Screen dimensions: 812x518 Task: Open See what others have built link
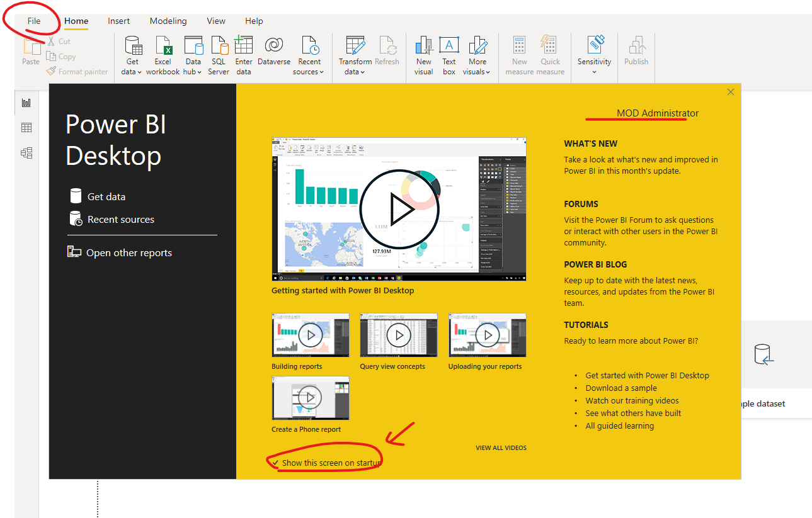click(x=634, y=413)
